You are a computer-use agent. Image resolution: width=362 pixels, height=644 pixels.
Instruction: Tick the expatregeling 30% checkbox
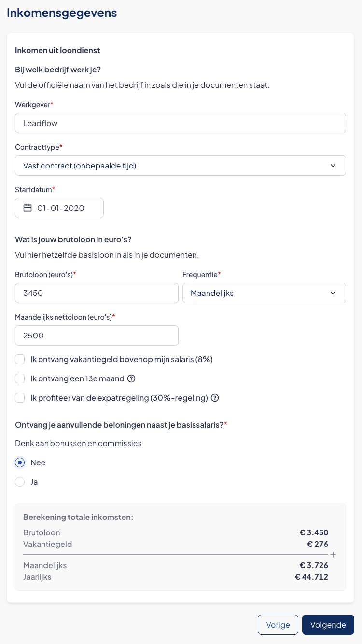point(20,398)
